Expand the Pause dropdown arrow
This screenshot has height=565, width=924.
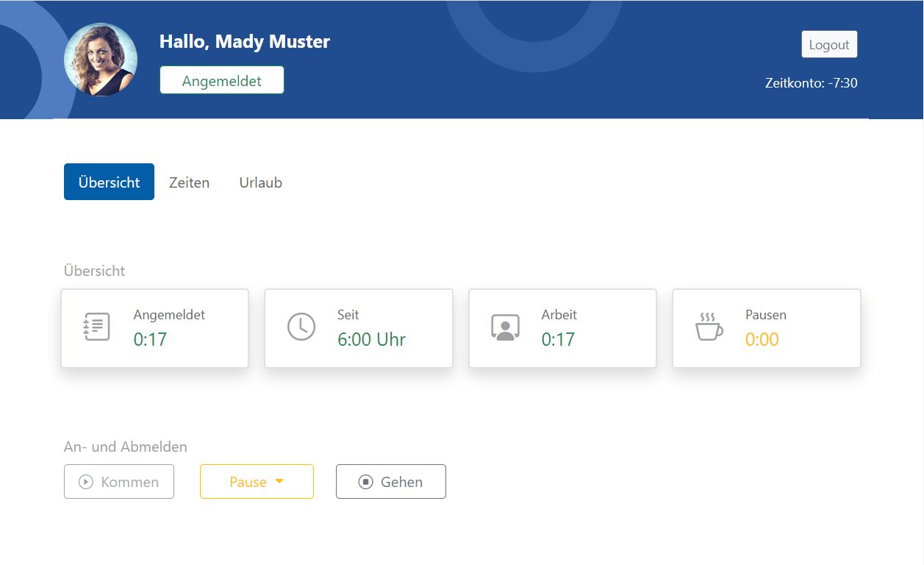pyautogui.click(x=279, y=482)
